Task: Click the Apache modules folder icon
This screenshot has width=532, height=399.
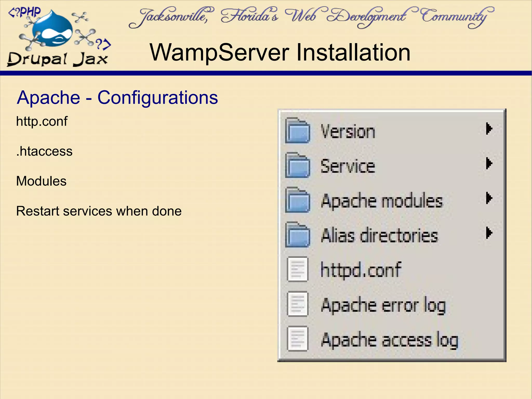Action: pos(297,200)
